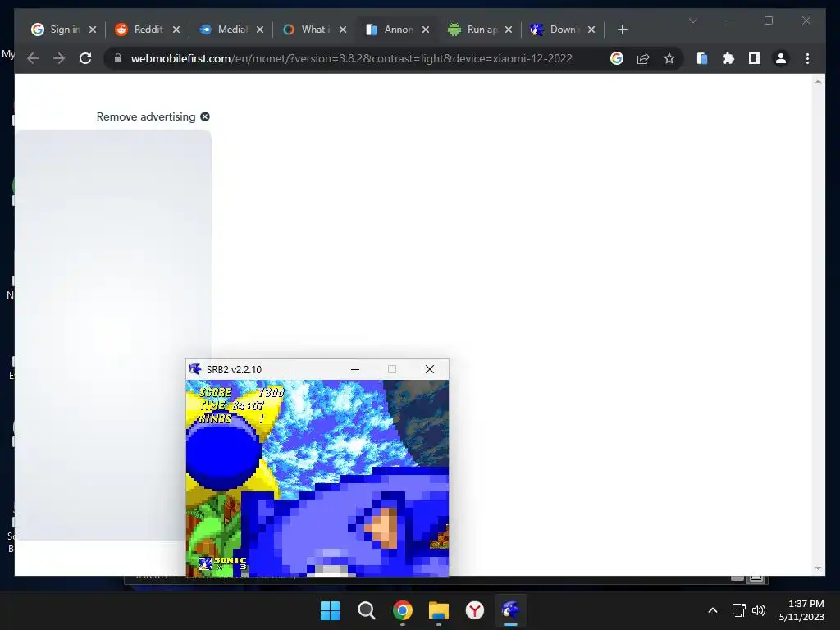This screenshot has width=840, height=630.
Task: Open the Windows Start menu
Action: [330, 610]
